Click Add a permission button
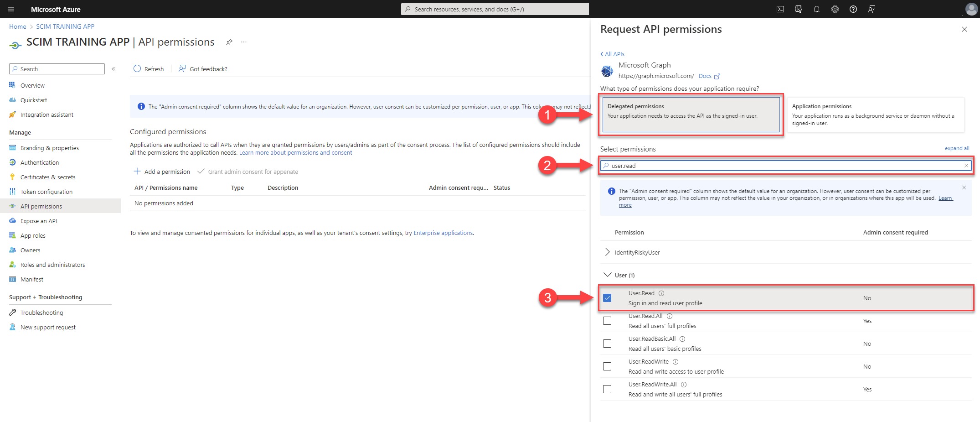 [x=162, y=172]
